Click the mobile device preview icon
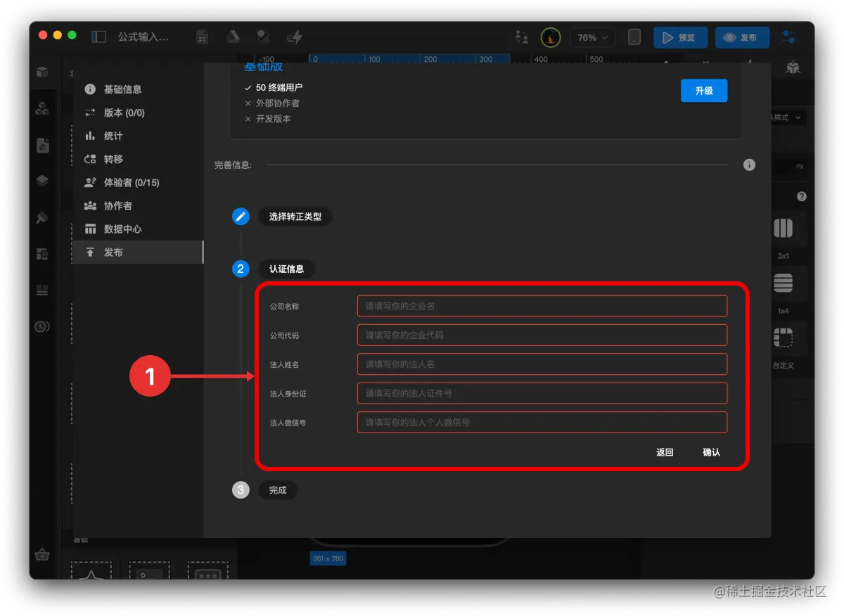 [x=634, y=37]
